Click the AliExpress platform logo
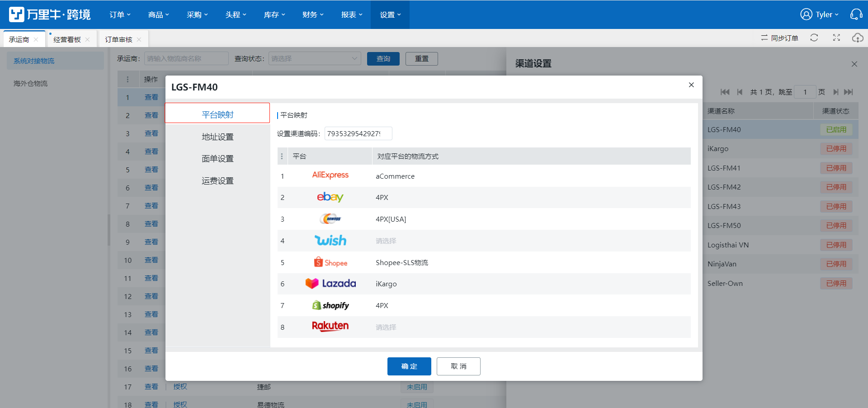868x408 pixels. pyautogui.click(x=330, y=176)
